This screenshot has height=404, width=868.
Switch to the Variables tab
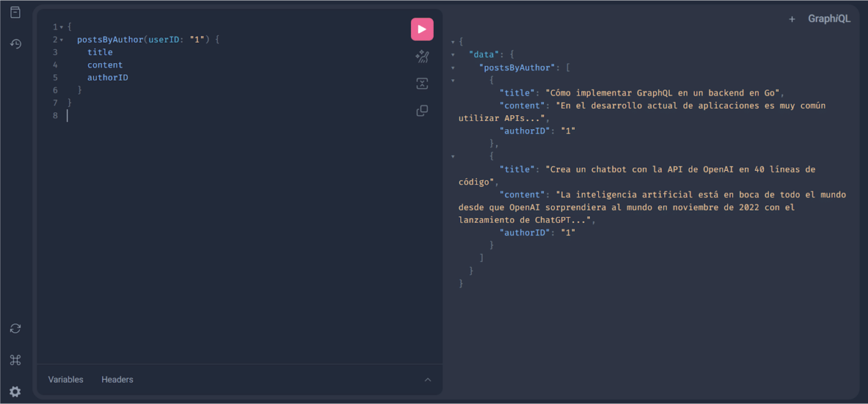click(66, 379)
